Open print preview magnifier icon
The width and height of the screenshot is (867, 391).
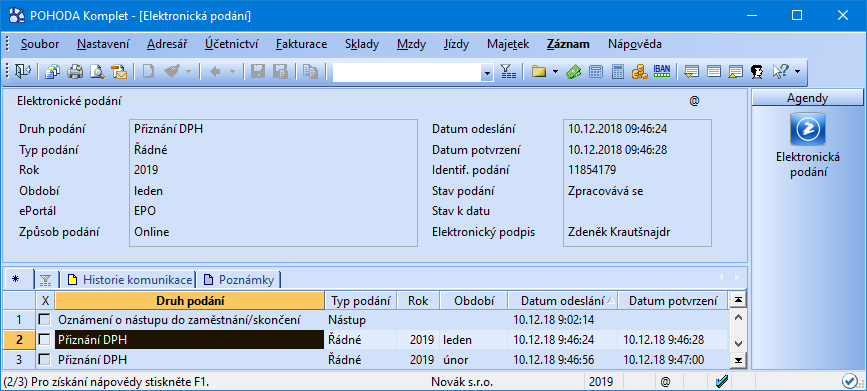[97, 71]
